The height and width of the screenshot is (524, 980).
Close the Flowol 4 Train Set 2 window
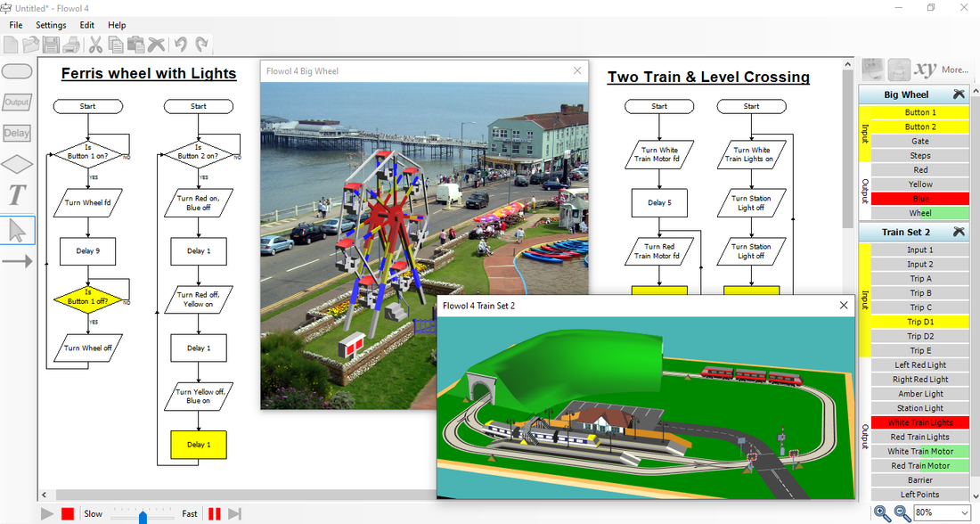pos(844,306)
